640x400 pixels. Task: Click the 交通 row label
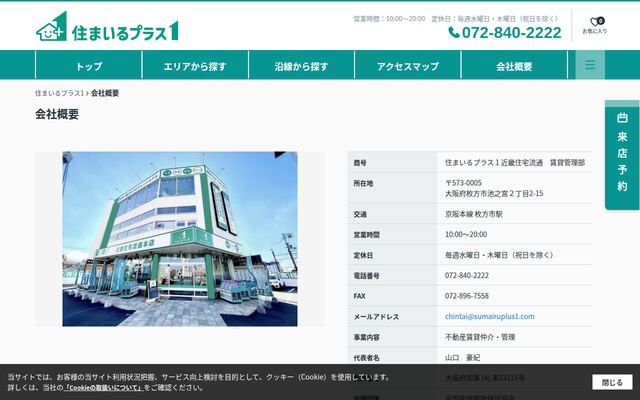[x=360, y=214]
